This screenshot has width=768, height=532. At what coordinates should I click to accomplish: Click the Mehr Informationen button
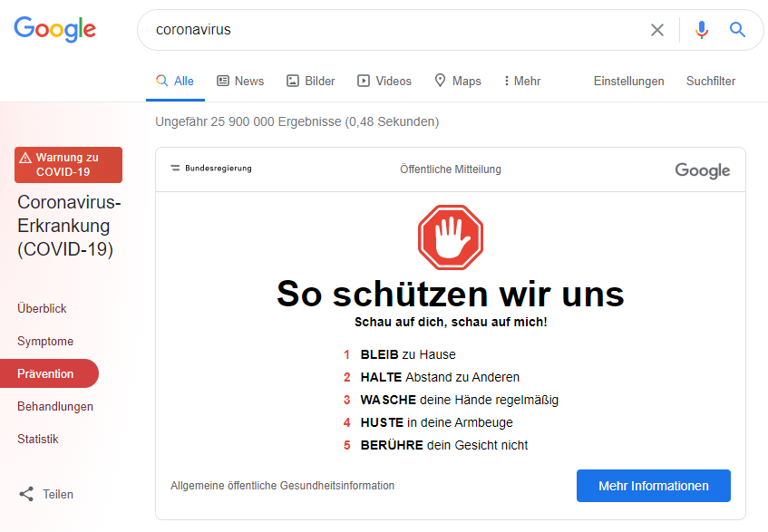point(654,486)
